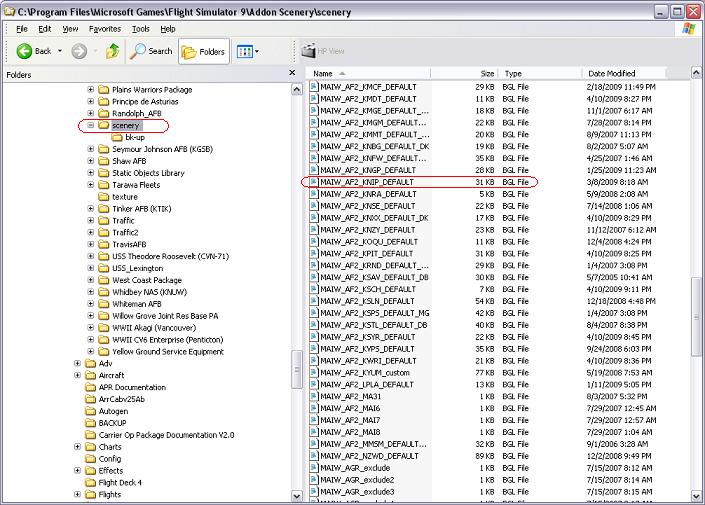Viewport: 705px width, 505px height.
Task: Select file MAIW_AF2_KOQU_DEFAULT
Action: click(x=369, y=241)
